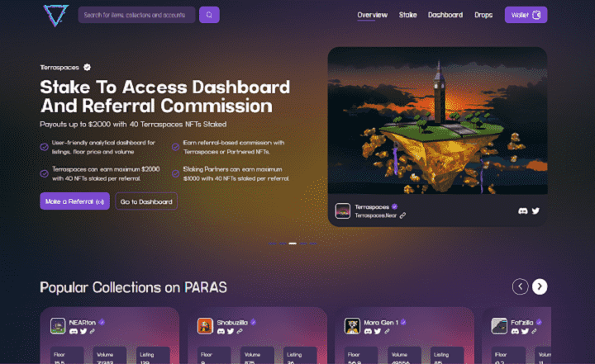
Task: Click the verified badge in featured card
Action: [395, 206]
